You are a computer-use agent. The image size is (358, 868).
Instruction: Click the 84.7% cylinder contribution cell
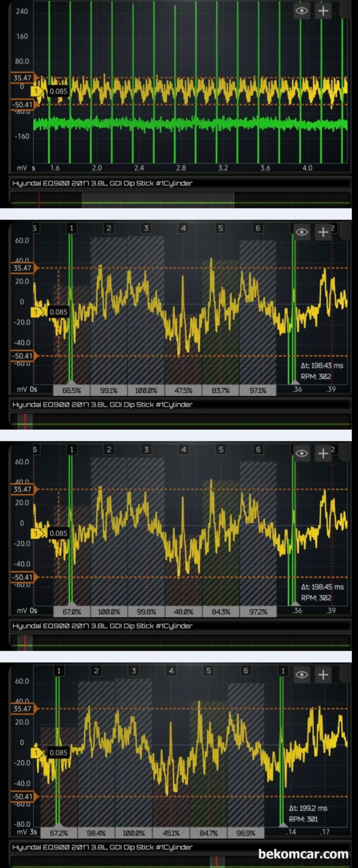tap(208, 833)
